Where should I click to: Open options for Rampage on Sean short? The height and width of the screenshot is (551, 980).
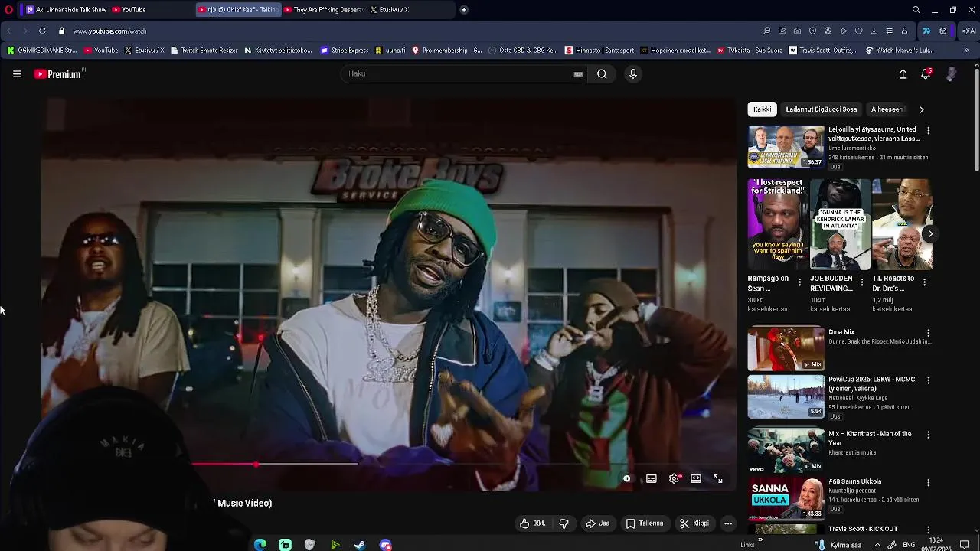800,282
